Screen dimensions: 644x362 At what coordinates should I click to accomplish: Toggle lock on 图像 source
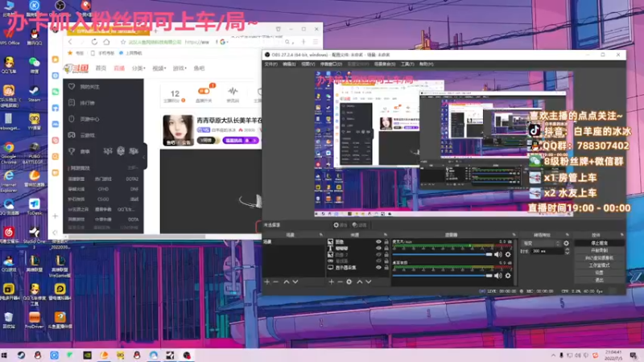(x=386, y=242)
